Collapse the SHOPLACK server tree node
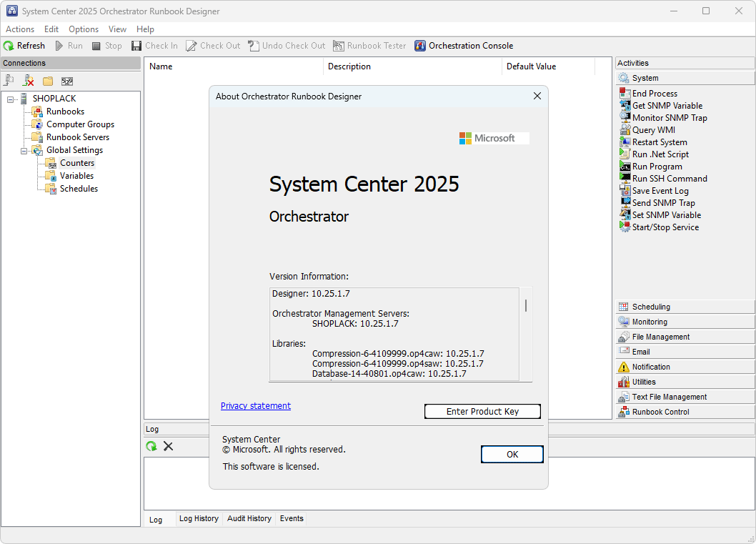 pyautogui.click(x=10, y=99)
